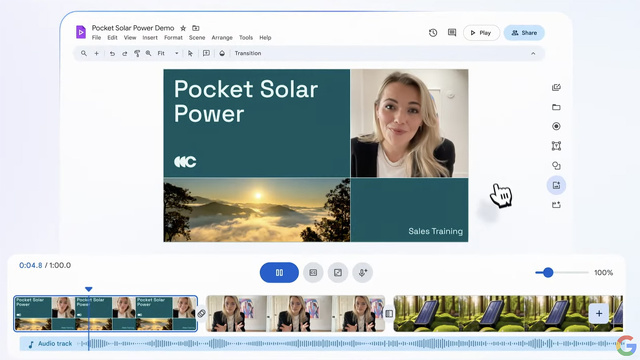
Task: Open the Arrange menu
Action: pos(222,38)
